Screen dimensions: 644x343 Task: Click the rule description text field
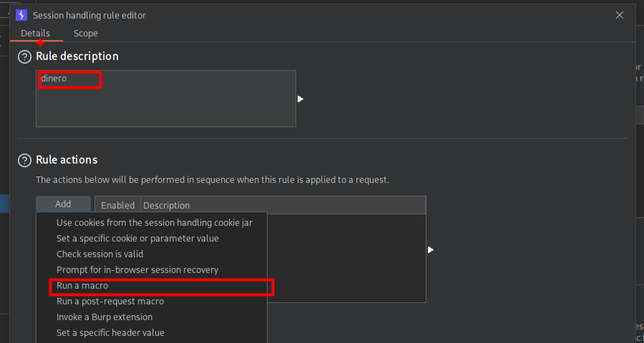(x=165, y=99)
